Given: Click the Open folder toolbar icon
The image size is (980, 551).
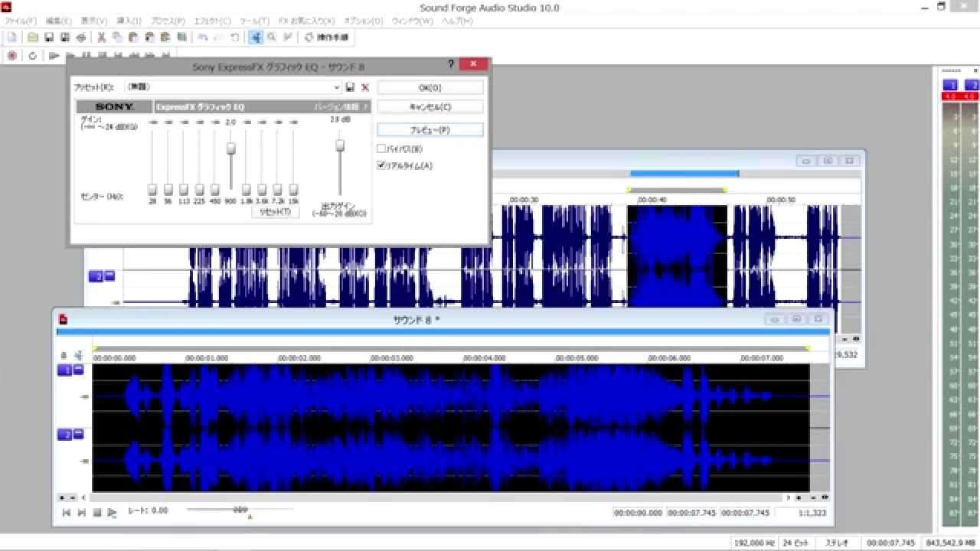Looking at the screenshot, I should [33, 37].
